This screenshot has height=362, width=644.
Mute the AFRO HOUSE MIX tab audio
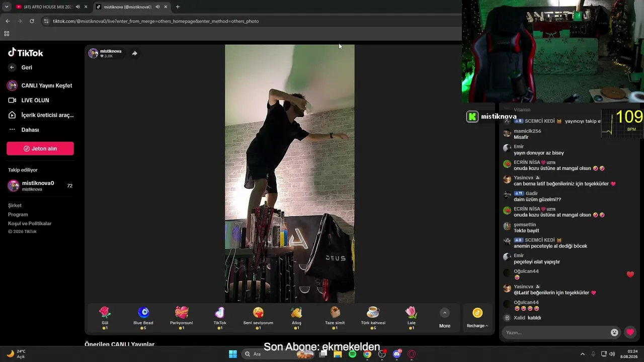click(77, 7)
